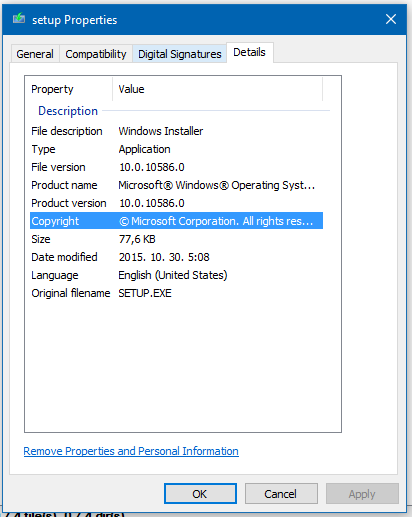
Task: Select the Original filename row
Action: [x=176, y=293]
